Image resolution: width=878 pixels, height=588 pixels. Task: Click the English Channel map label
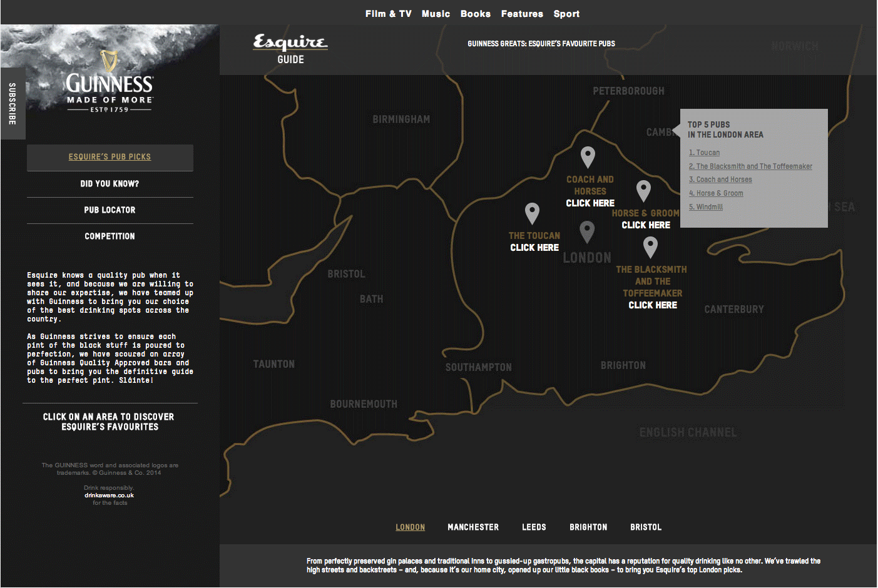(x=688, y=432)
